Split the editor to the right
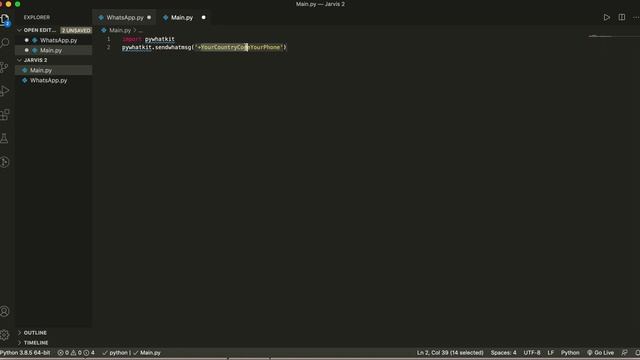640x360 pixels. (622, 18)
